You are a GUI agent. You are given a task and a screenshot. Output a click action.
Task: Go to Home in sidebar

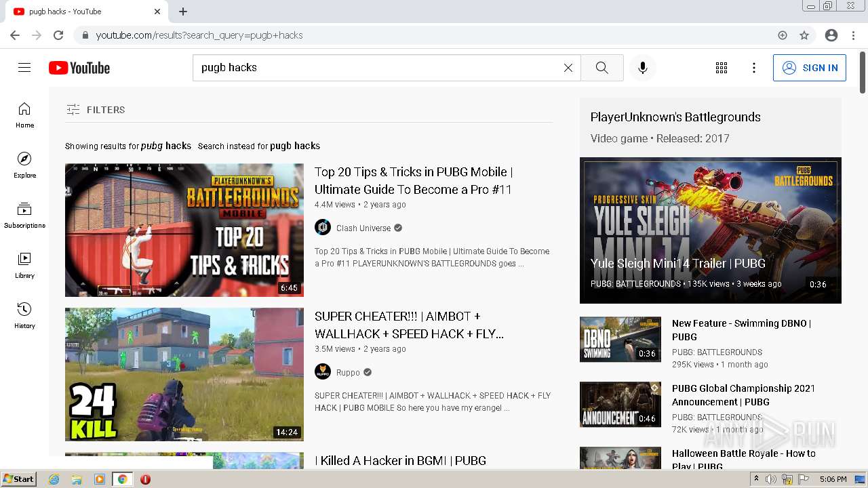pos(24,115)
